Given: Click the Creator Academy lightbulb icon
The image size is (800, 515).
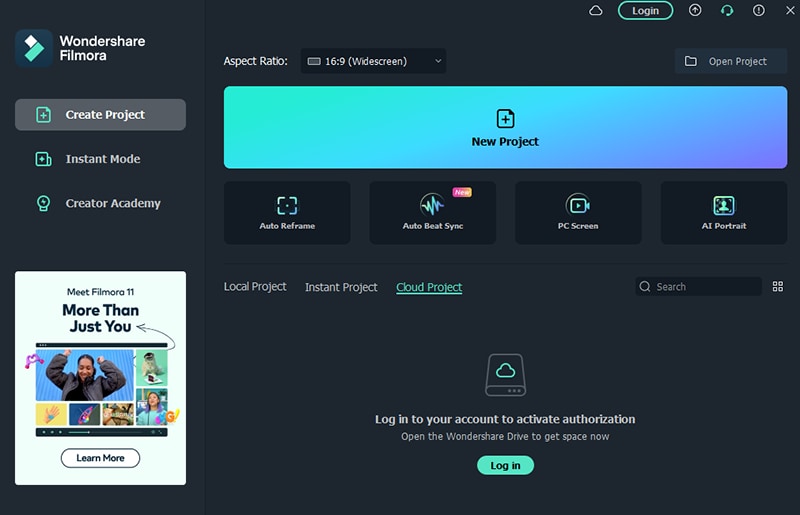Looking at the screenshot, I should [43, 203].
